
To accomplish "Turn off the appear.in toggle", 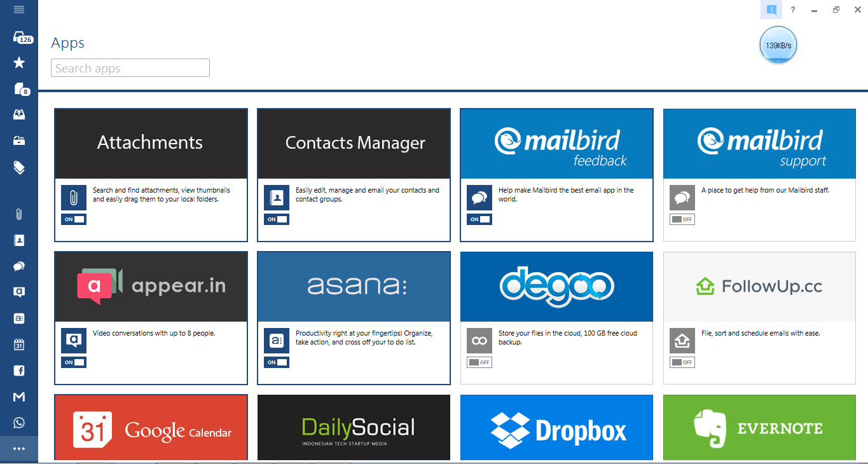I will coord(74,362).
